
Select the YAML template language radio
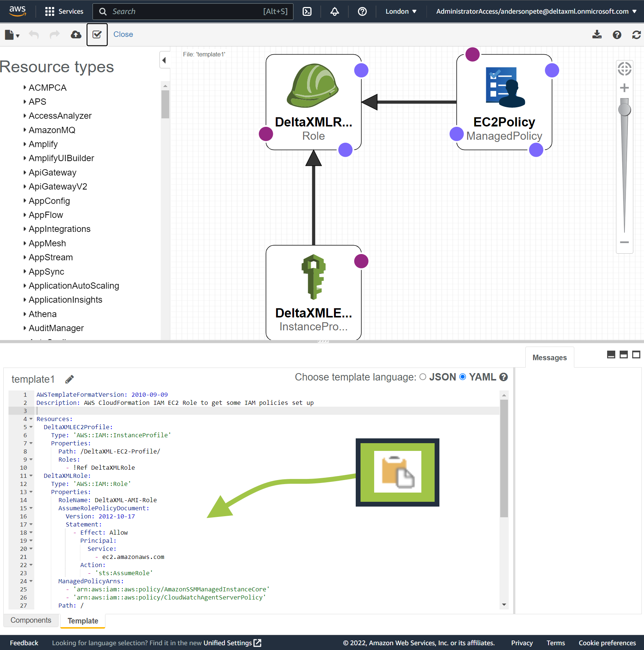pyautogui.click(x=463, y=377)
